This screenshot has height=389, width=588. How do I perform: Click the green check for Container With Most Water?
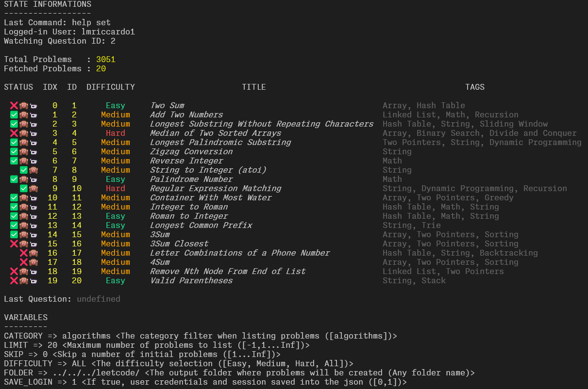coord(14,197)
